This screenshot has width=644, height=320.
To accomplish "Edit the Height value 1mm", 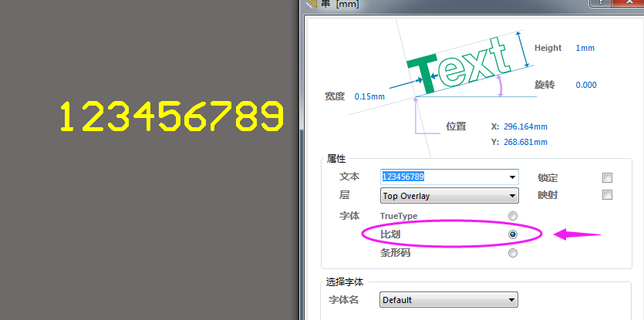I will pyautogui.click(x=585, y=48).
